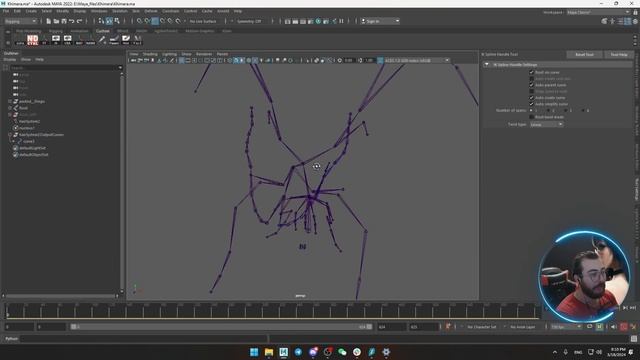Click the pencil shelf icon in Custom shelf
The width and height of the screenshot is (640, 360).
click(102, 40)
